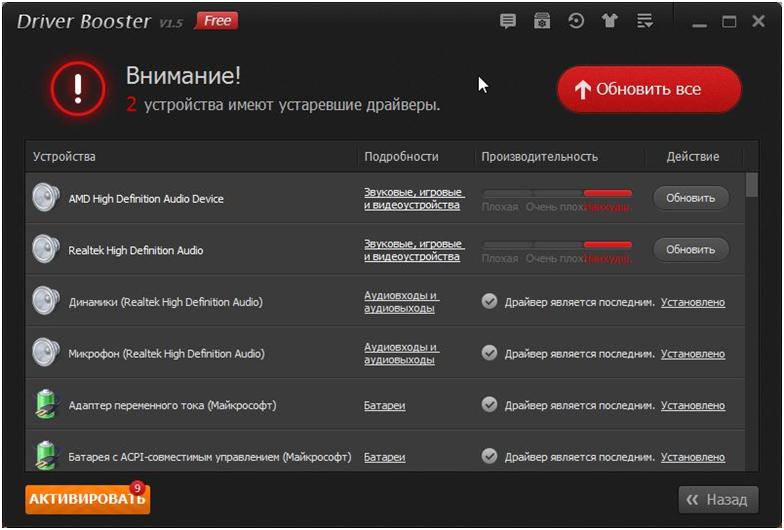
Task: Open category link for Realtek High Definition Audio
Action: [414, 250]
